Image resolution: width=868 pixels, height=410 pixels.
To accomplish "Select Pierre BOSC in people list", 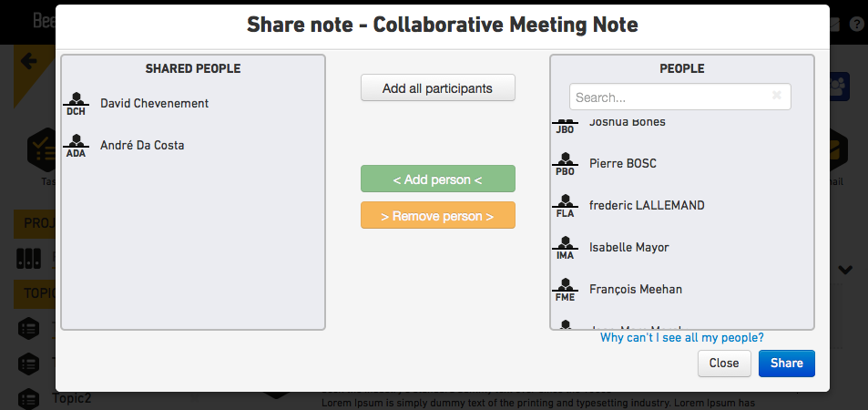I will point(623,164).
